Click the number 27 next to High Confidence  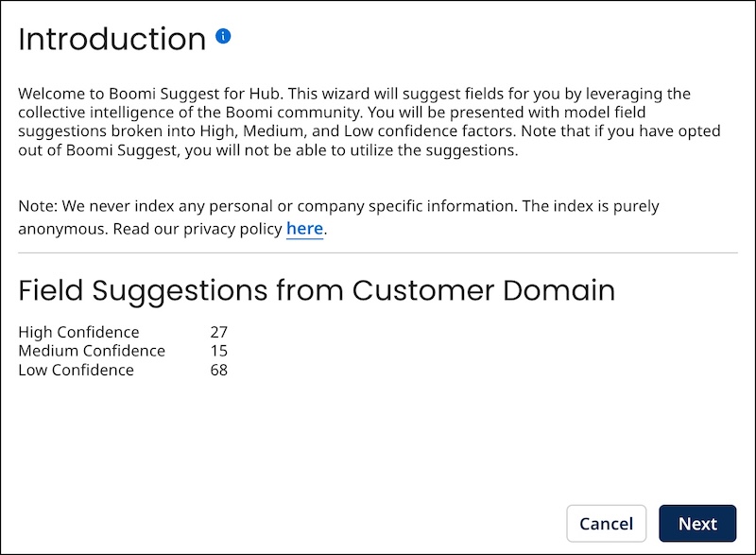click(218, 332)
